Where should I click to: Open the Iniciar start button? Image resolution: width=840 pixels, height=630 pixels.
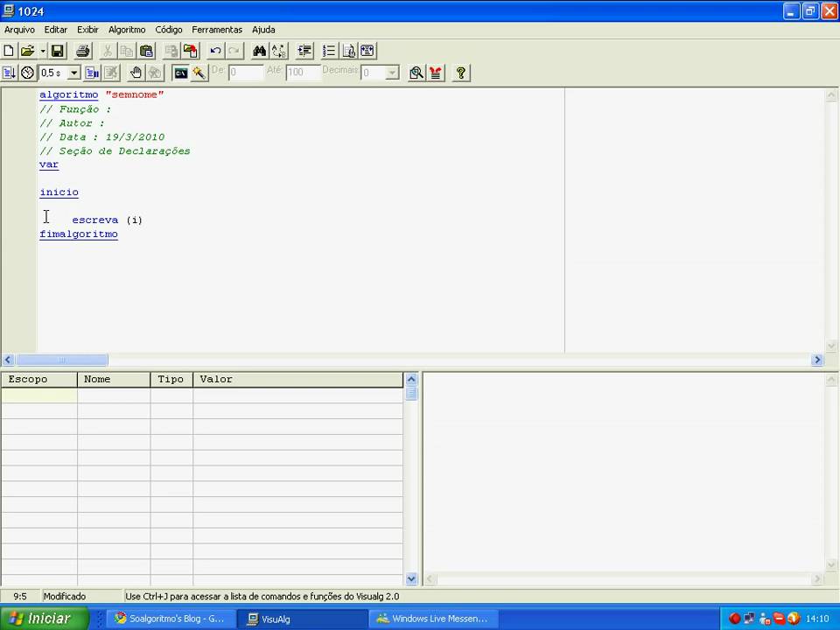pos(44,619)
